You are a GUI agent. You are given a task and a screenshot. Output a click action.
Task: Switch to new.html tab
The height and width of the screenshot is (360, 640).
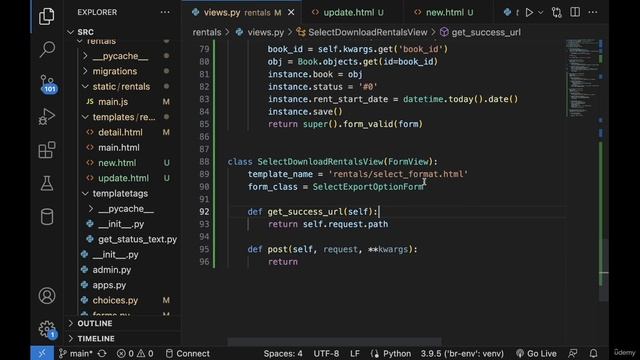point(445,13)
